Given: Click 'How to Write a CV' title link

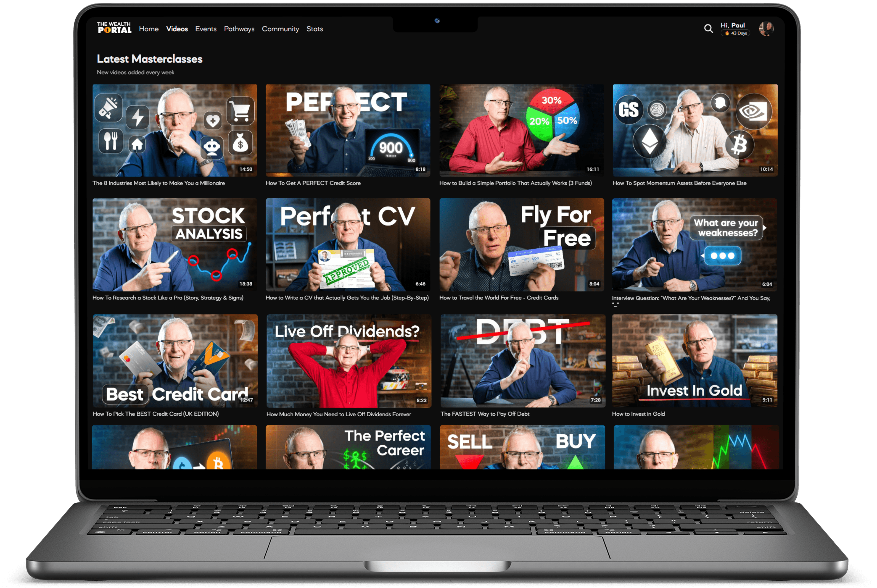Looking at the screenshot, I should click(347, 298).
